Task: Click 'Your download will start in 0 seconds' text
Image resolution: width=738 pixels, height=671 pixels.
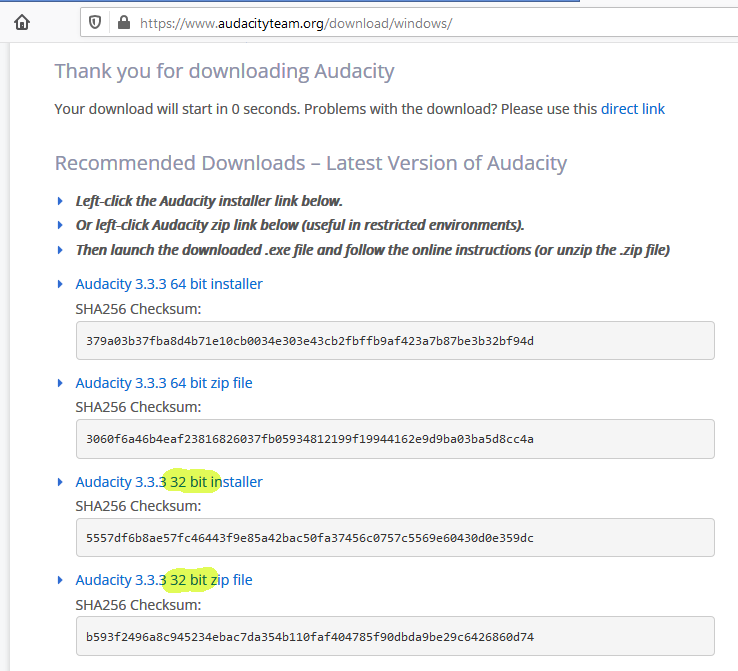Action: [x=177, y=109]
